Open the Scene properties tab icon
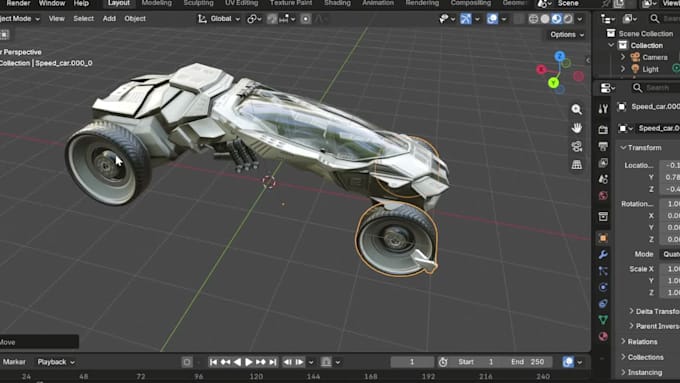The height and width of the screenshot is (383, 680). 603,179
